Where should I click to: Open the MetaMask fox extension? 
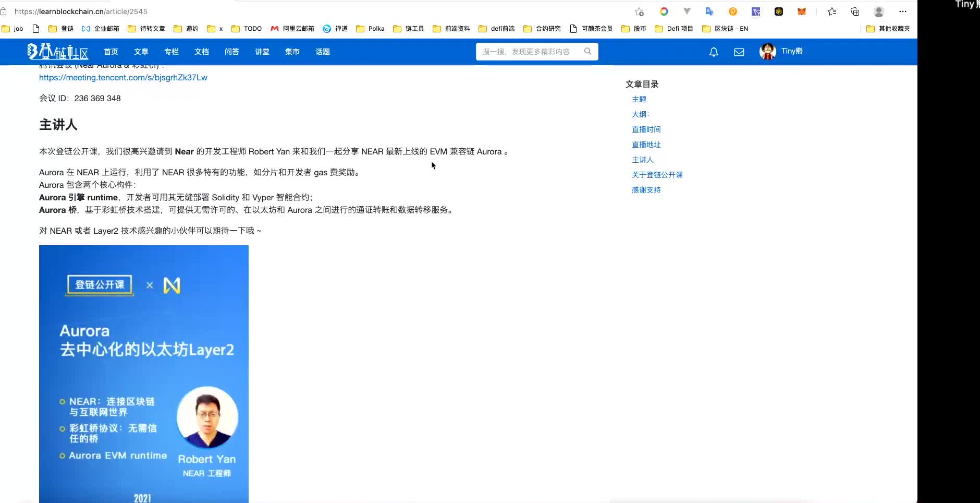802,11
